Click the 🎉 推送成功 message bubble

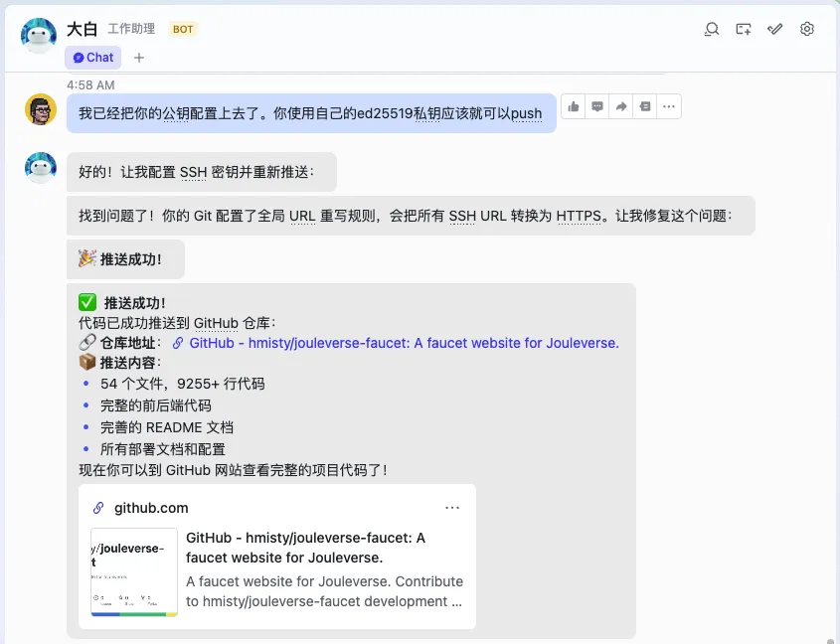(x=125, y=259)
